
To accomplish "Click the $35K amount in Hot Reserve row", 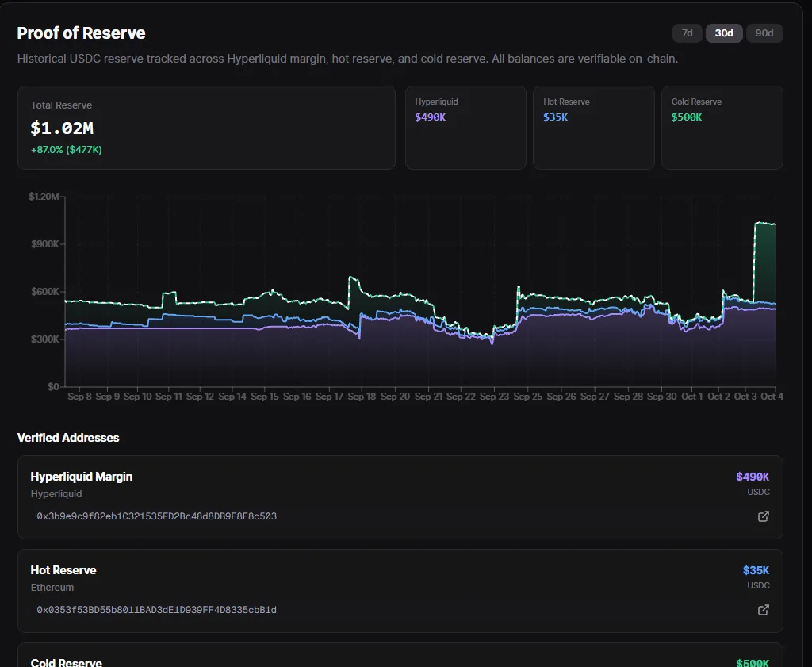I will [756, 570].
